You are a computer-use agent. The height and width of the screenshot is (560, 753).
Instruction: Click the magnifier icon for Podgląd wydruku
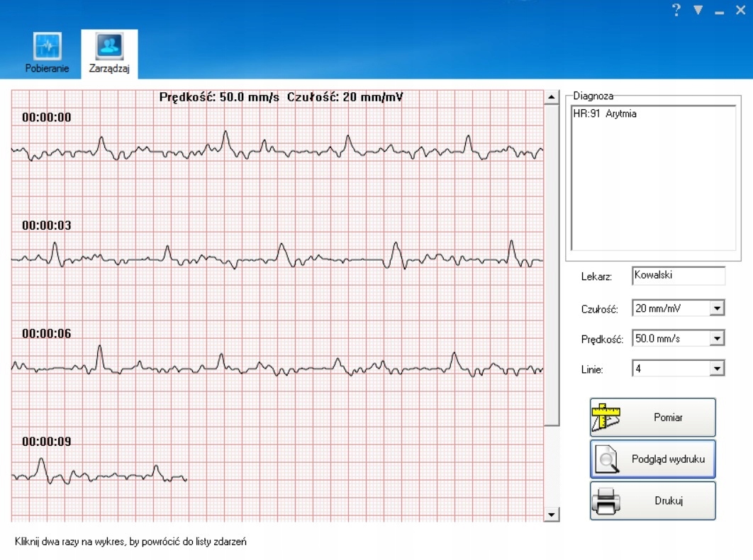(x=606, y=459)
